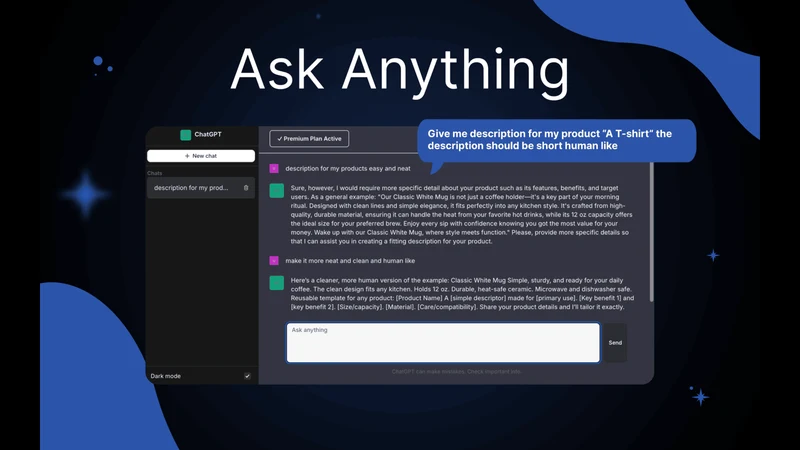Toggle the Dark mode checkbox
The image size is (800, 450).
point(247,376)
